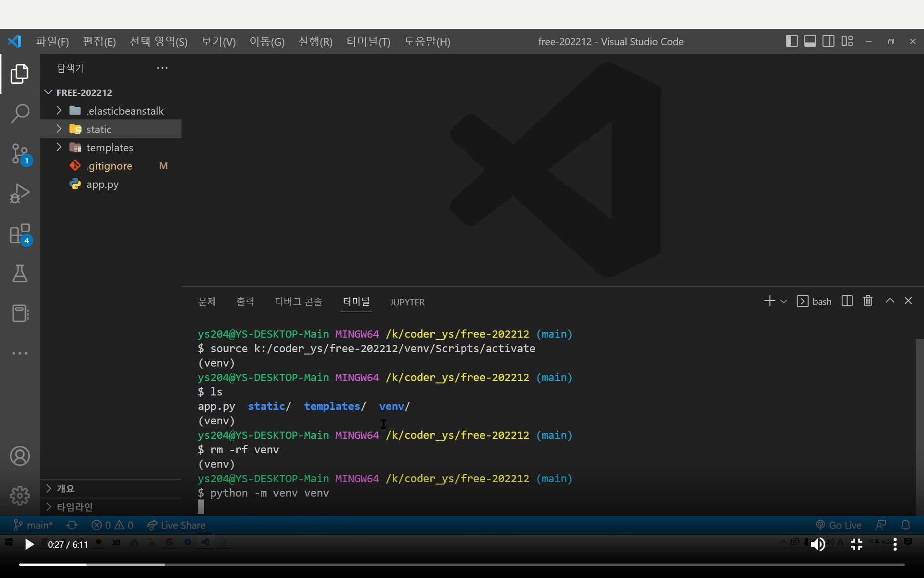This screenshot has width=924, height=578.
Task: Open errors and warnings status item
Action: (112, 525)
